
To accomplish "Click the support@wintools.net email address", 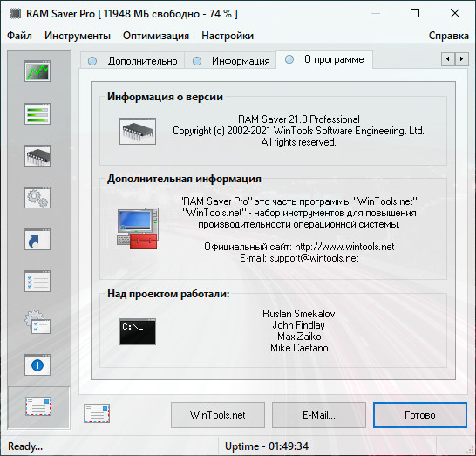I will point(314,258).
